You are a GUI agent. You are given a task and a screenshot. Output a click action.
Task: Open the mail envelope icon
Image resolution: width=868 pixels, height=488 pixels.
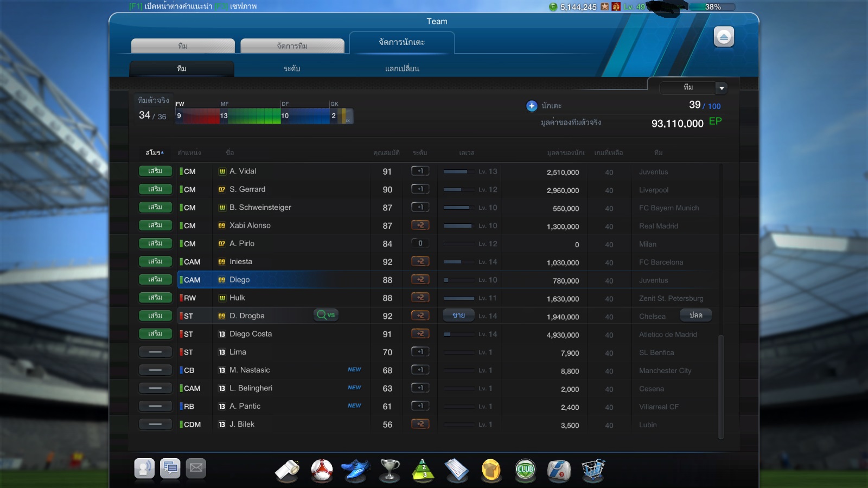[196, 468]
